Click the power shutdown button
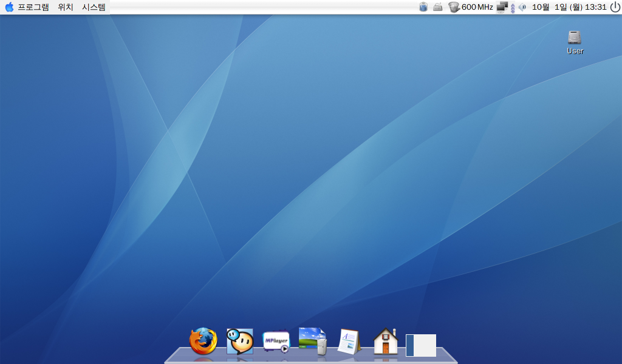This screenshot has width=622, height=364. click(x=615, y=7)
